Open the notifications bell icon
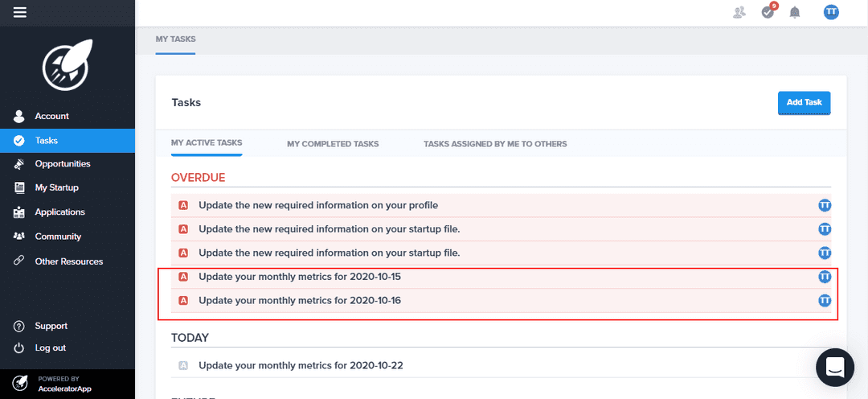868x399 pixels. pos(795,12)
